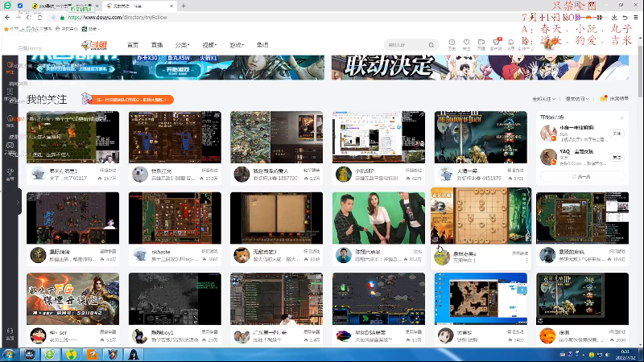Open the browser hamburger menu

click(x=636, y=17)
